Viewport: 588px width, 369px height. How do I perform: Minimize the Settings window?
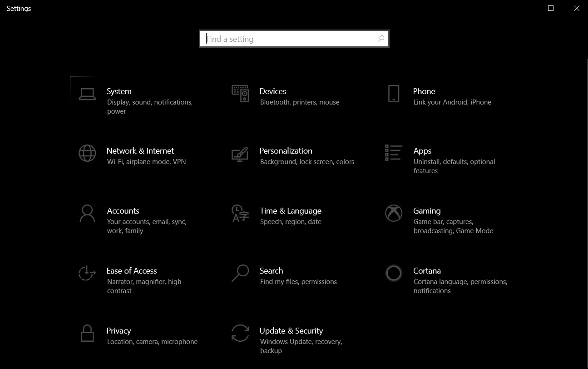tap(525, 8)
